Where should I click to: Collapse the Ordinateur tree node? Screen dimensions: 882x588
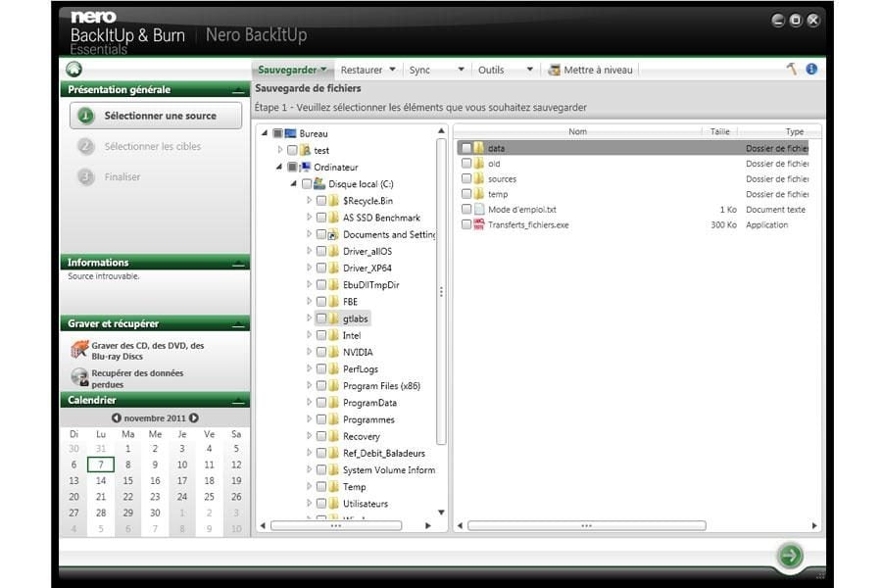(x=279, y=168)
